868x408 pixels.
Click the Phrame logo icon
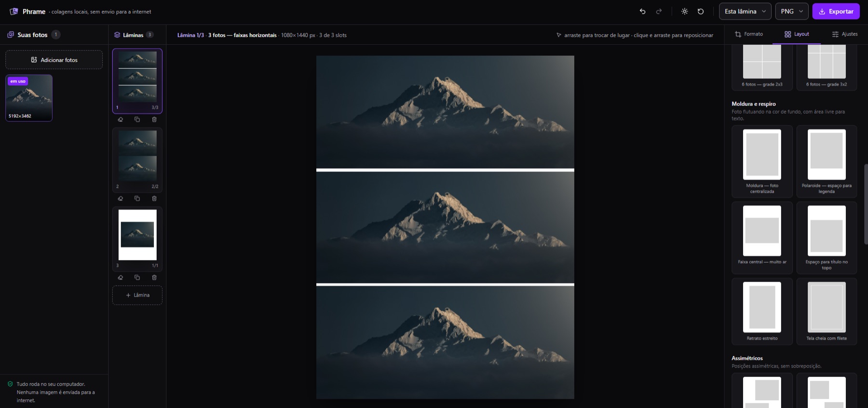point(14,12)
